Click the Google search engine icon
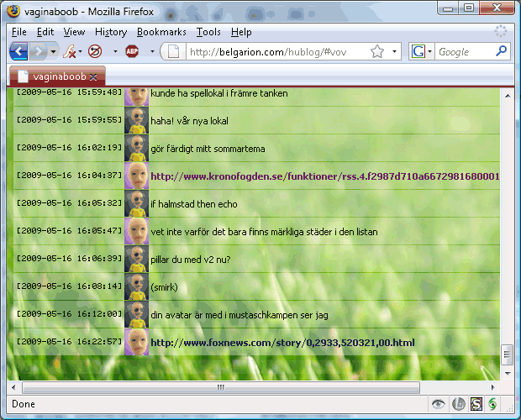521x420 pixels. click(418, 51)
